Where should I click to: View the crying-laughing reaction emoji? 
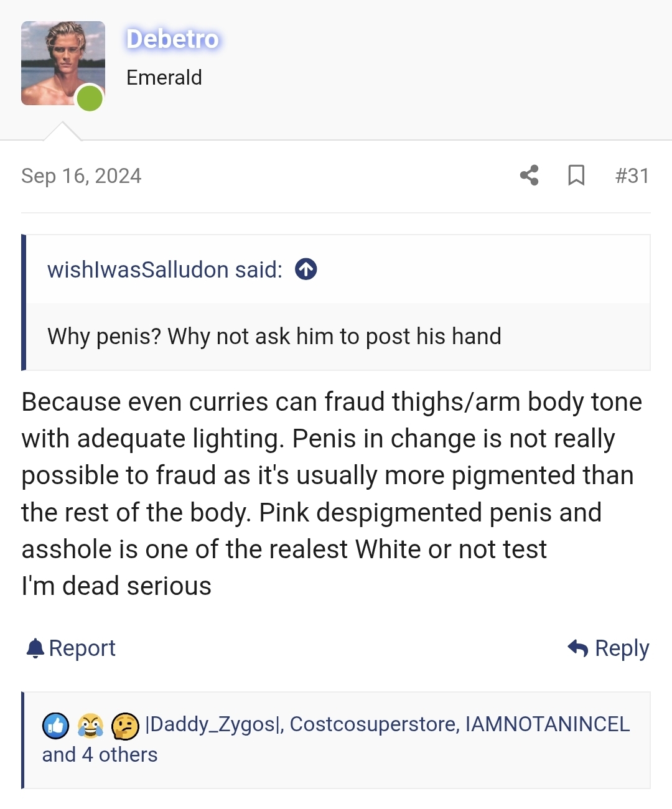point(90,726)
